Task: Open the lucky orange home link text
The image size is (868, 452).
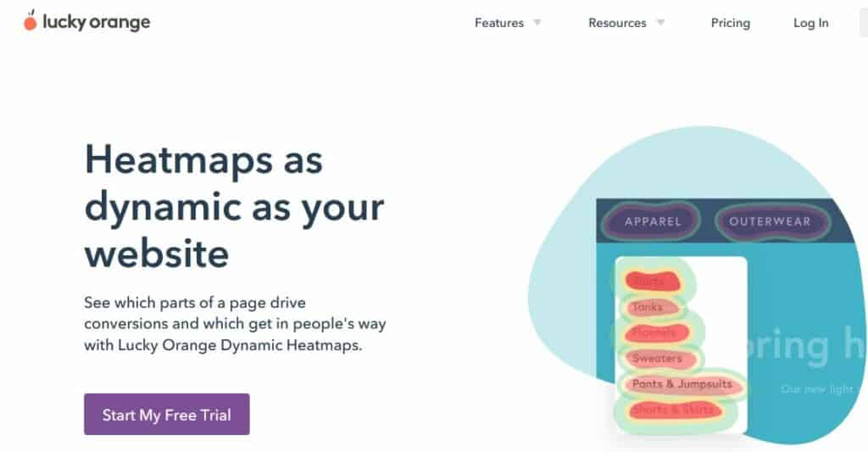Action: coord(97,22)
